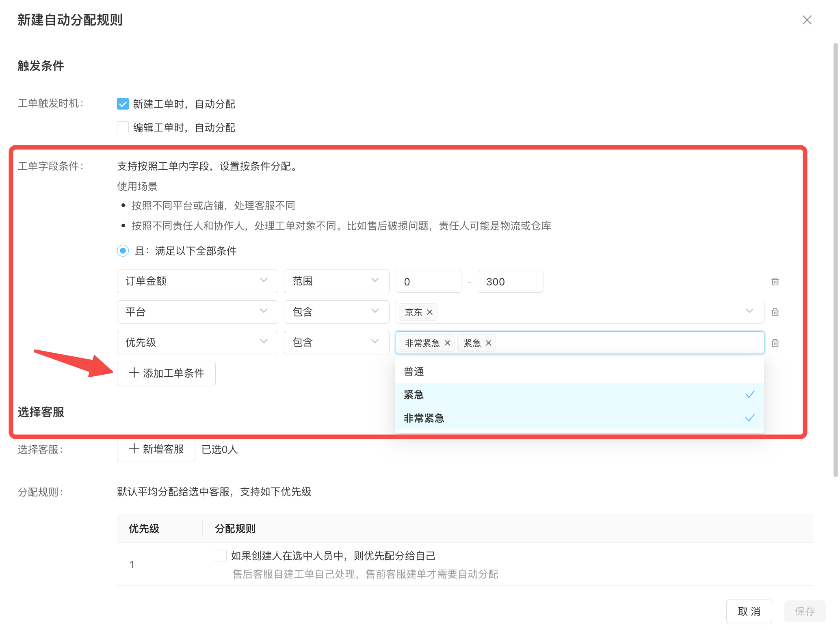This screenshot has width=840, height=630.
Task: Deselect 非常紧急 in the options list
Action: pos(579,418)
